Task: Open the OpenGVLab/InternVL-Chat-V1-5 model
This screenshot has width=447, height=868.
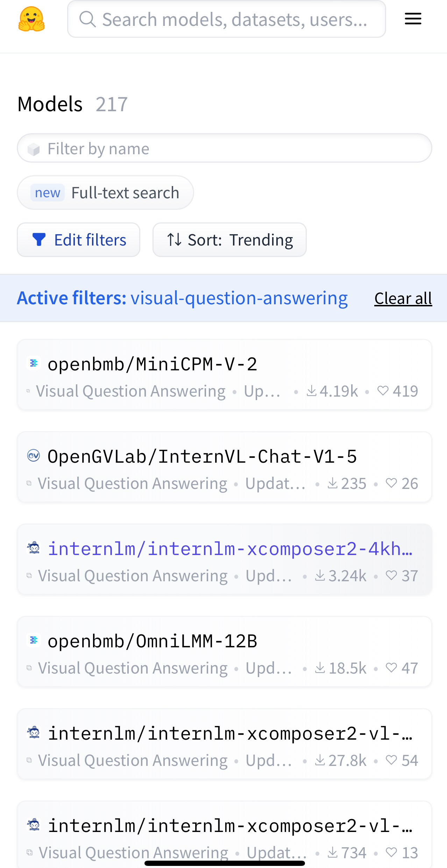Action: [202, 457]
